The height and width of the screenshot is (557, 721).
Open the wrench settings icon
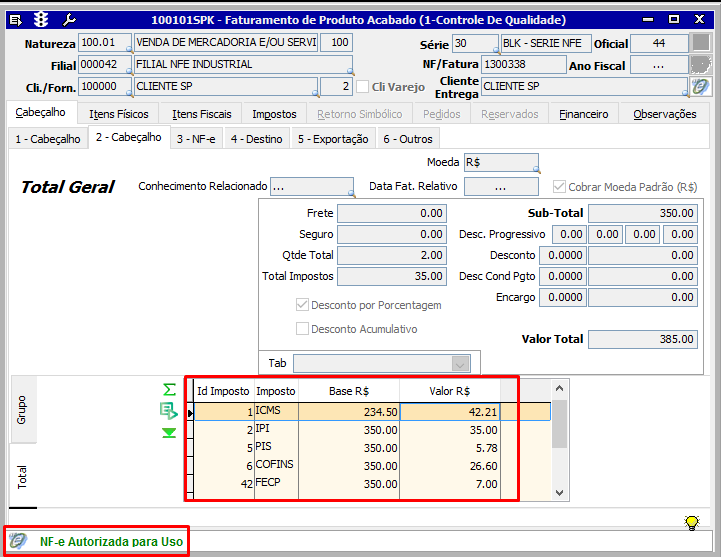[x=69, y=19]
